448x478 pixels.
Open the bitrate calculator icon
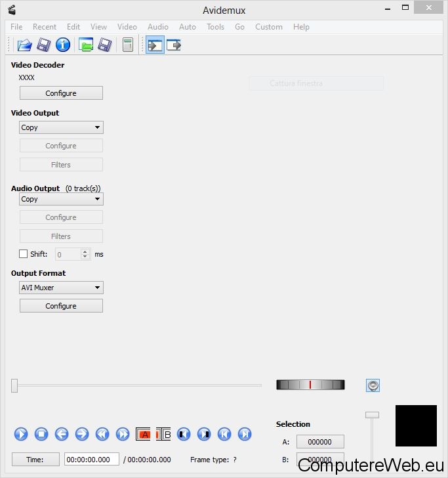[128, 45]
